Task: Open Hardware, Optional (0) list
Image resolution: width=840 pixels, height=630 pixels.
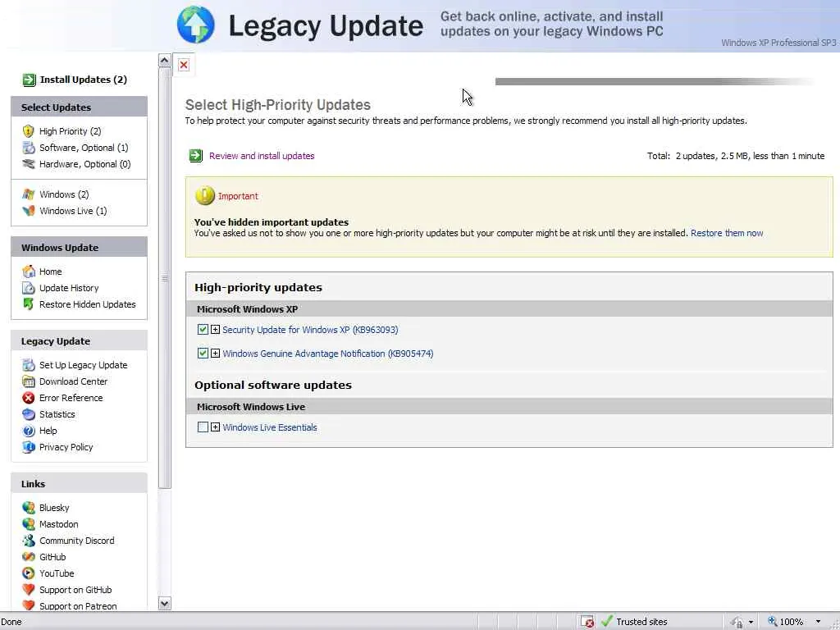Action: 84,164
